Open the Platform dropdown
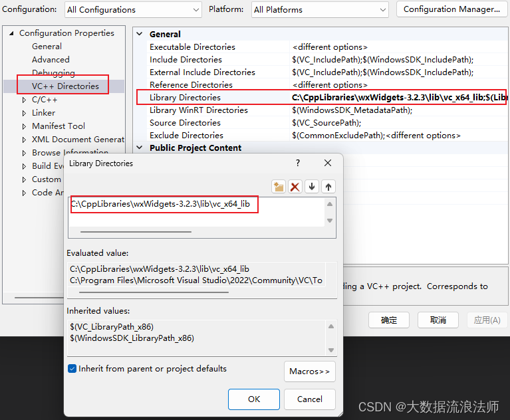Image resolution: width=510 pixels, height=420 pixels. (x=320, y=10)
